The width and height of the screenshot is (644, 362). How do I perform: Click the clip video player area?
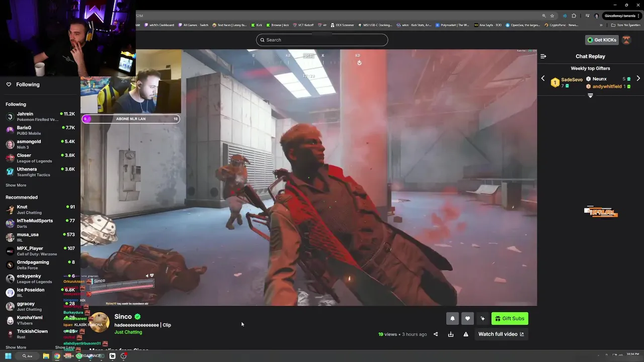pos(308,177)
